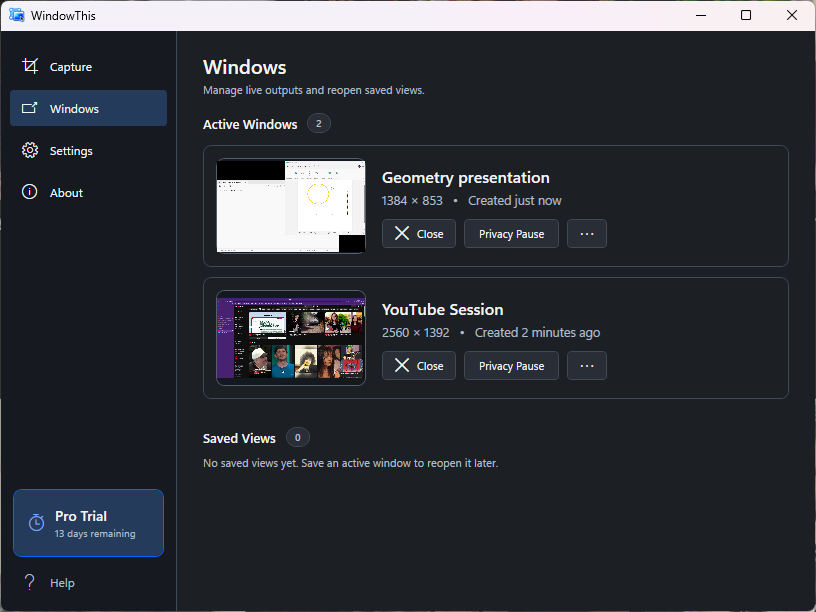Click the Geometry presentation thumbnail preview
Image resolution: width=816 pixels, height=612 pixels.
(291, 206)
